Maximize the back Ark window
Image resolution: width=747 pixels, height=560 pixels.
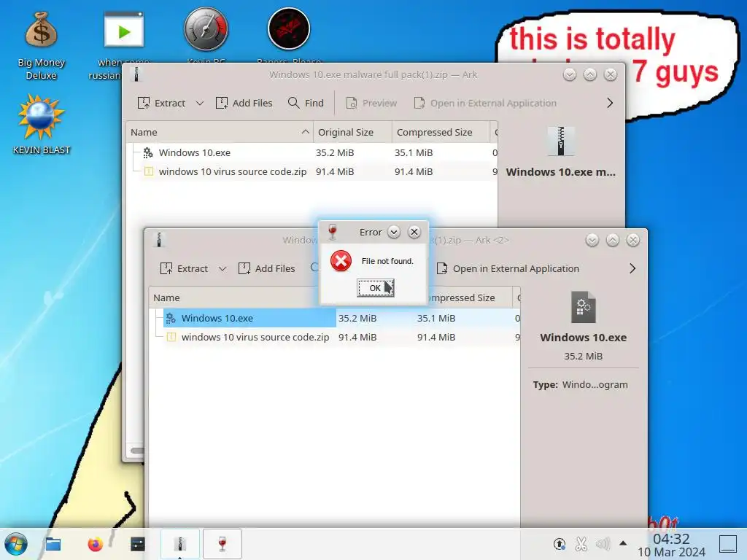click(x=589, y=75)
